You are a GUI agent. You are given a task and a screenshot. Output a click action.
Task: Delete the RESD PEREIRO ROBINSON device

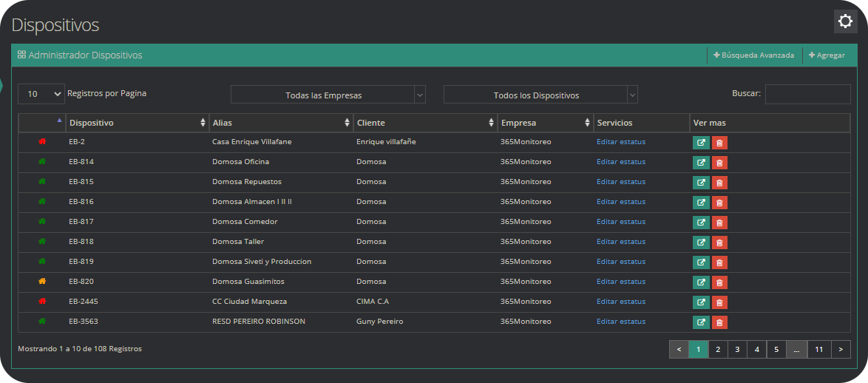[719, 322]
